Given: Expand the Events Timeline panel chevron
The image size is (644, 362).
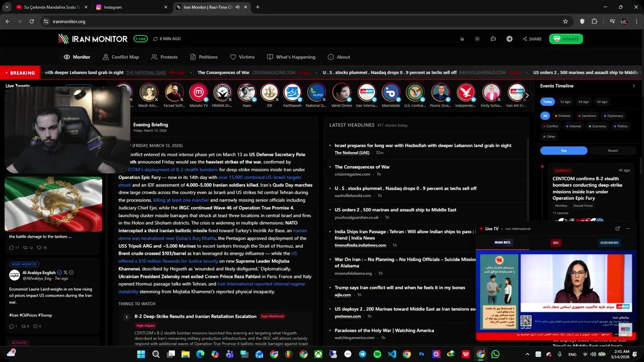Looking at the screenshot, I should (633, 86).
